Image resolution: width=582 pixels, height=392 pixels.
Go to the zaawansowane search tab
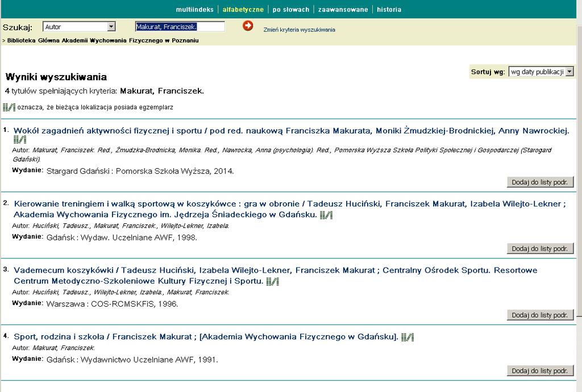click(343, 10)
